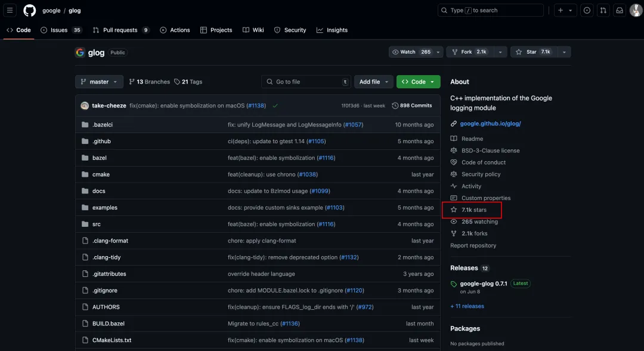Open the Issues tab
The width and height of the screenshot is (644, 351).
click(x=61, y=30)
